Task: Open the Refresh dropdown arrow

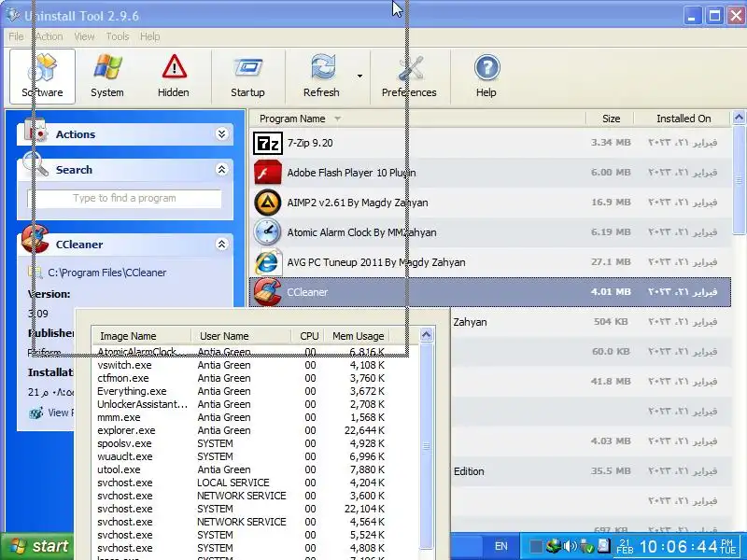Action: 359,76
